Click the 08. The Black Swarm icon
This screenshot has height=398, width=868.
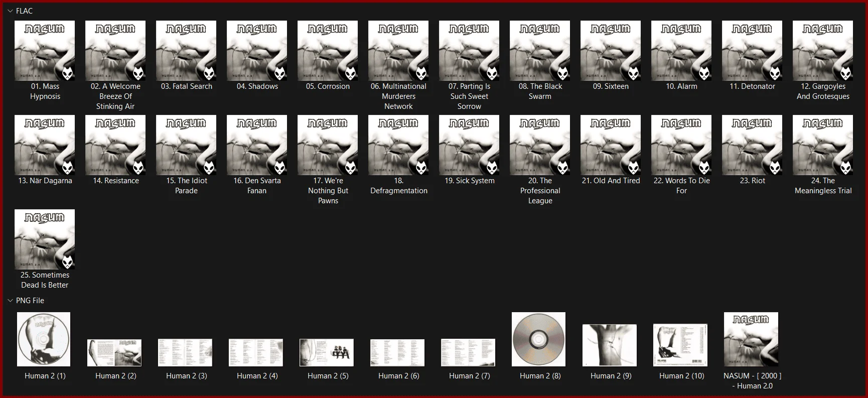click(x=540, y=51)
